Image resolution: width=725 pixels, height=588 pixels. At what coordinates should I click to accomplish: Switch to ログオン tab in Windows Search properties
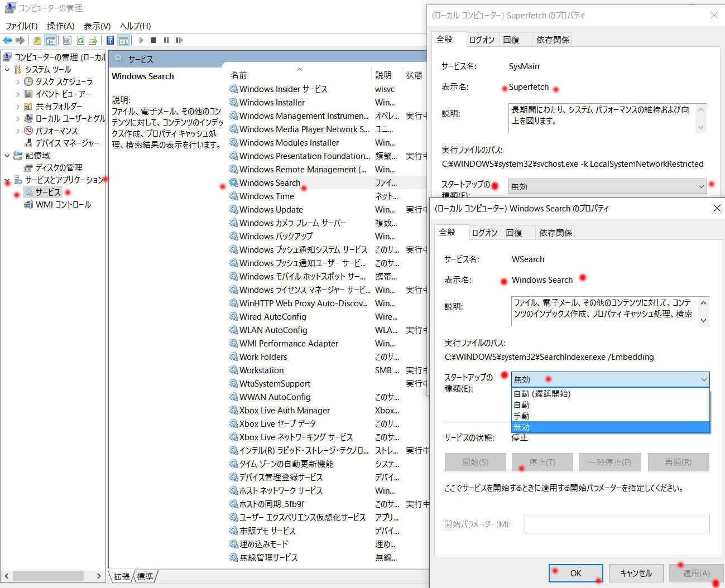click(484, 233)
